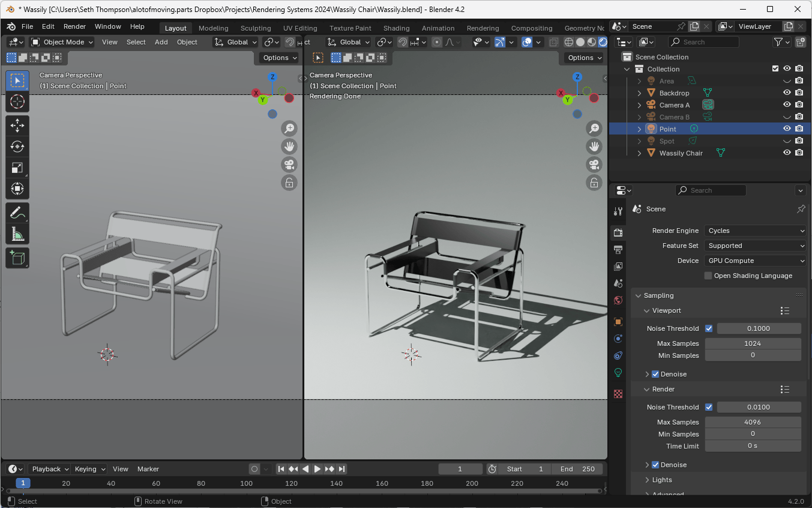Enable Open Shading Language checkbox
812x508 pixels.
pos(708,276)
